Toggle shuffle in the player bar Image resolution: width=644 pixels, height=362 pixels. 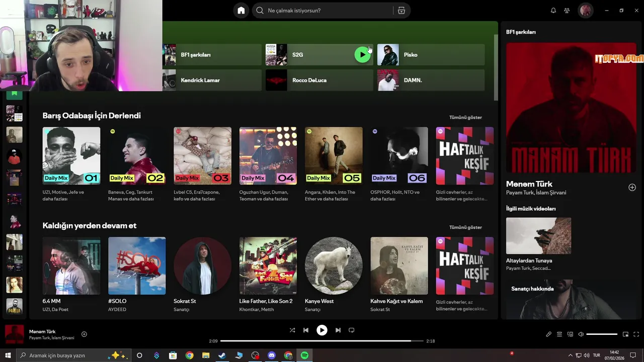(292, 330)
